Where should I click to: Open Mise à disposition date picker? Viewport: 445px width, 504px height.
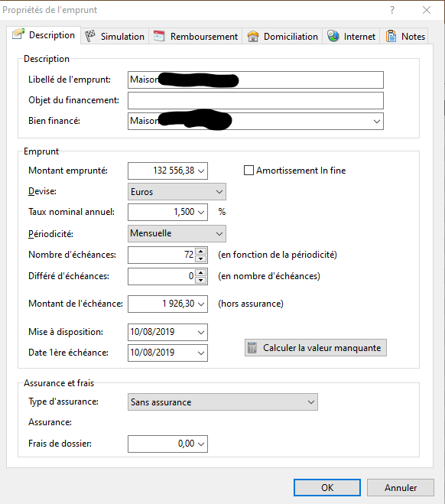[201, 332]
